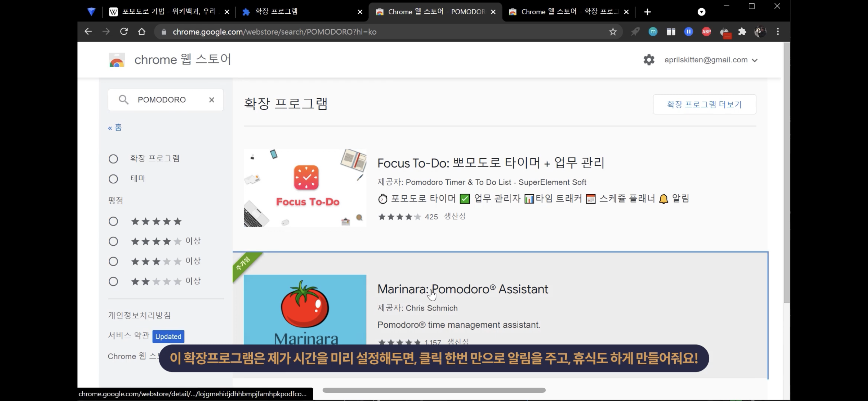Image resolution: width=868 pixels, height=401 pixels.
Task: Click Pomodoro® time management assistant description
Action: pyautogui.click(x=459, y=325)
